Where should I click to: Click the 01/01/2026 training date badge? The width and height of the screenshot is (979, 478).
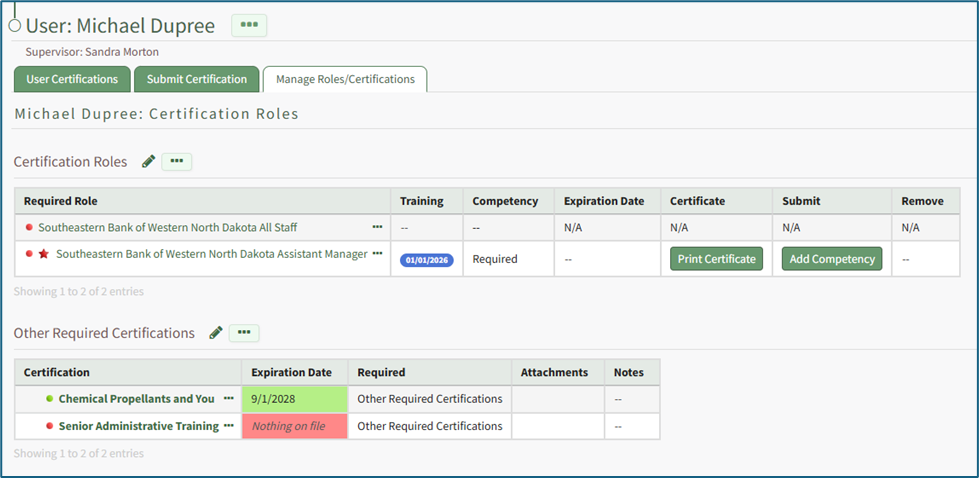(x=427, y=260)
